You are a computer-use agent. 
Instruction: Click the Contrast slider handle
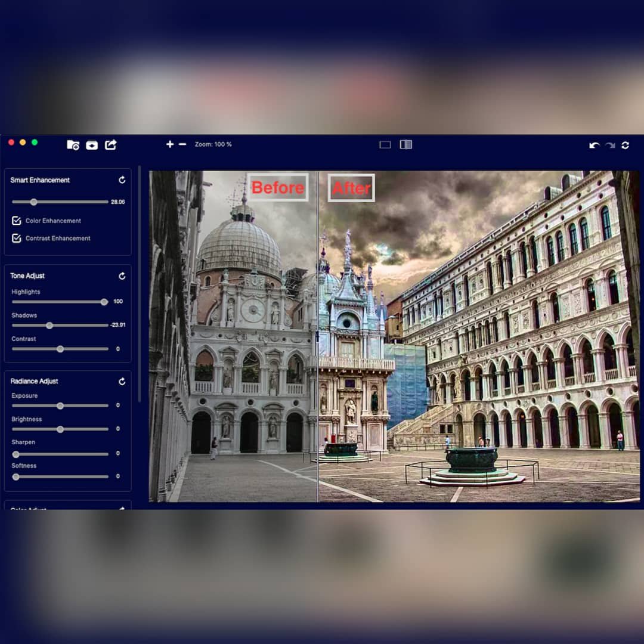pyautogui.click(x=60, y=349)
